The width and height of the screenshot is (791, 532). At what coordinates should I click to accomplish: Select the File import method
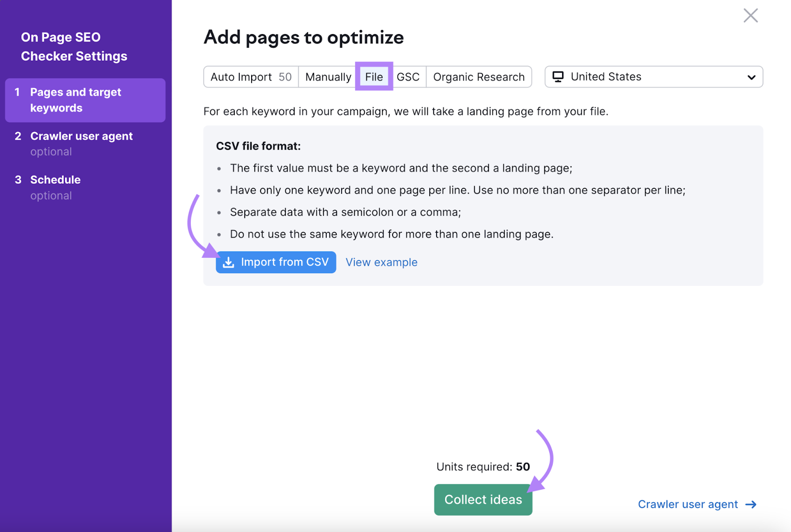[x=374, y=77]
